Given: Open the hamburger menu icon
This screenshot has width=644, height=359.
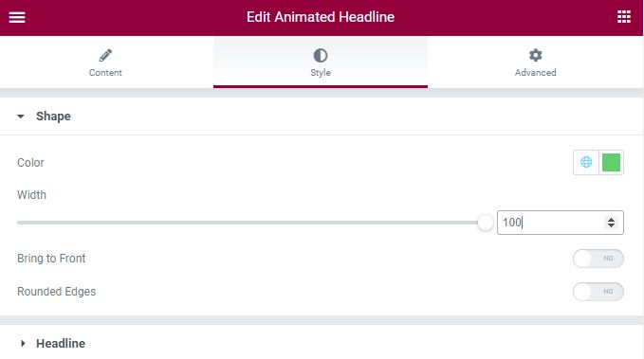Looking at the screenshot, I should coord(17,17).
